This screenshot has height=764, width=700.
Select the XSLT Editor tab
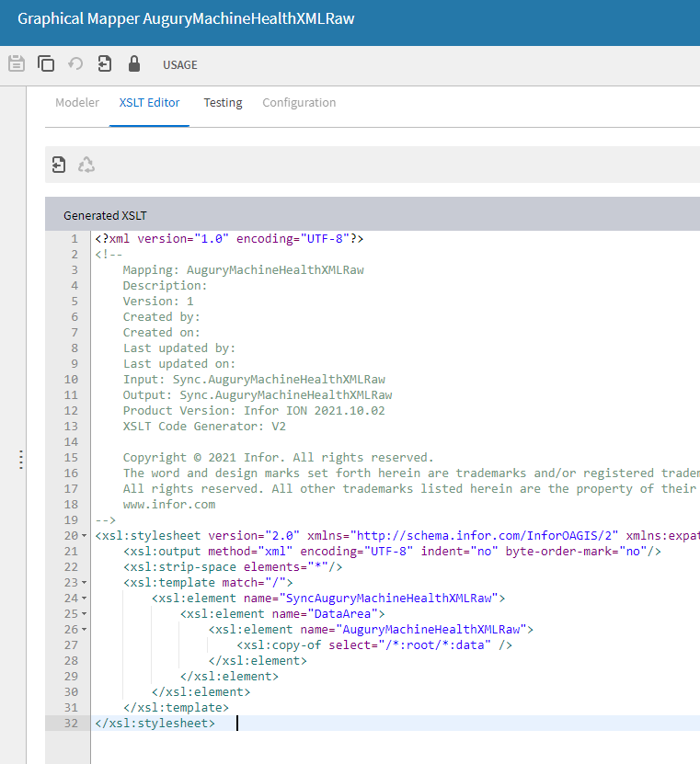[x=149, y=102]
